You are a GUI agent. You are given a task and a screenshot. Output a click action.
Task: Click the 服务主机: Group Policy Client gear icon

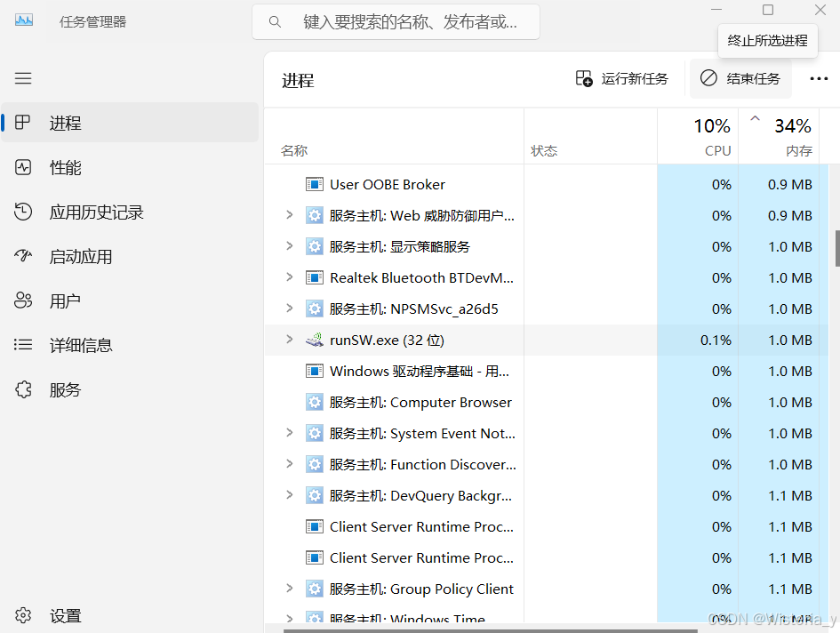(315, 589)
